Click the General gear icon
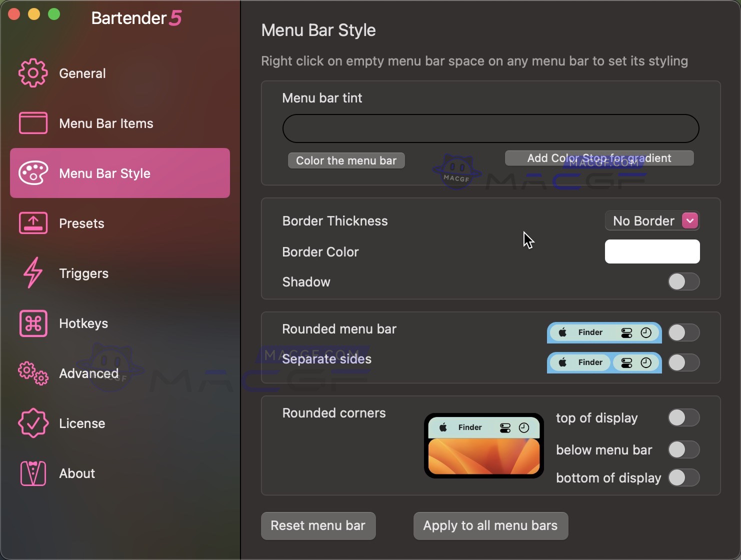Image resolution: width=741 pixels, height=560 pixels. point(33,73)
